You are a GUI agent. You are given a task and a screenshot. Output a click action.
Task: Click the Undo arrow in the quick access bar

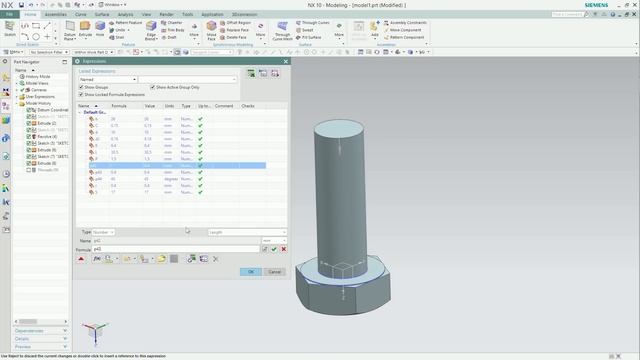coord(31,5)
